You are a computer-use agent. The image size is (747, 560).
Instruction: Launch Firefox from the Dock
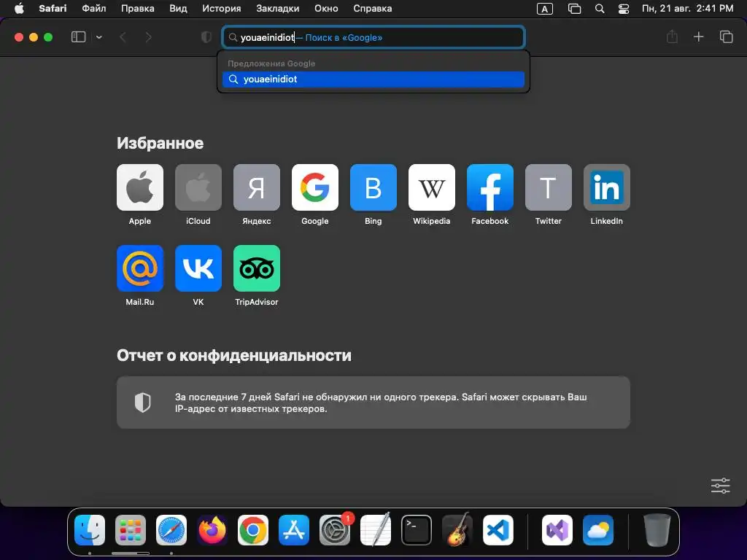coord(212,530)
